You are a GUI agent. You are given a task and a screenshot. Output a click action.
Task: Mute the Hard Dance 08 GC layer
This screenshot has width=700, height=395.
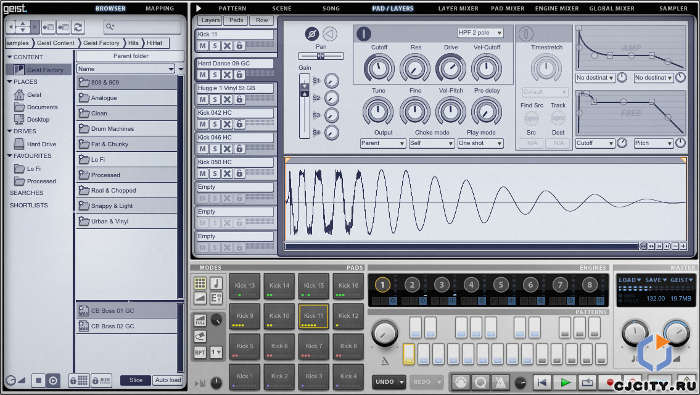[x=203, y=75]
